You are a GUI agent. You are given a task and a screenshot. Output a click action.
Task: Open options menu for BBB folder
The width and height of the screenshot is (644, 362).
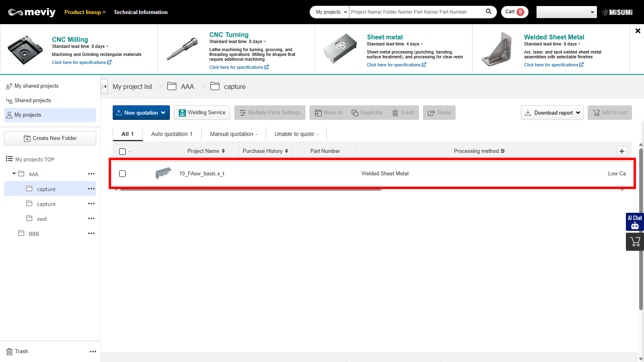pyautogui.click(x=91, y=233)
